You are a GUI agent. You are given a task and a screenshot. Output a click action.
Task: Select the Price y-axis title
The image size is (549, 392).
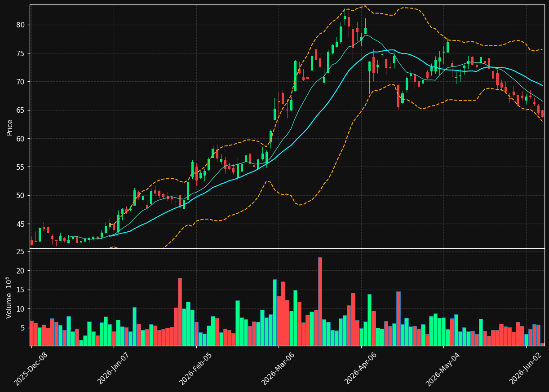pyautogui.click(x=9, y=127)
